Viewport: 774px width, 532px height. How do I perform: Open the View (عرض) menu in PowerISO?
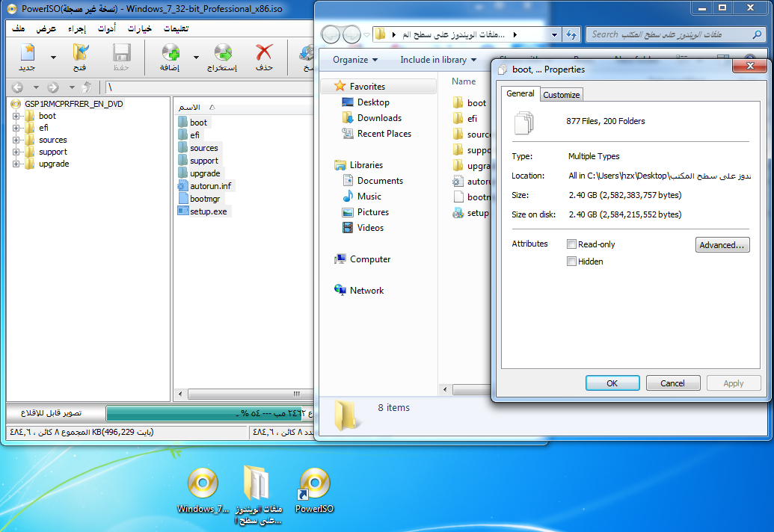tap(46, 28)
